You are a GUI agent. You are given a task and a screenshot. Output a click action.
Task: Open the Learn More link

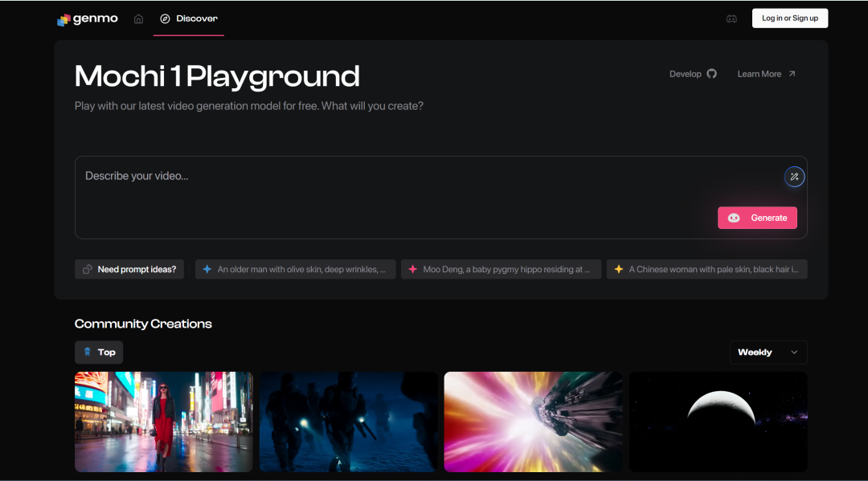[766, 74]
